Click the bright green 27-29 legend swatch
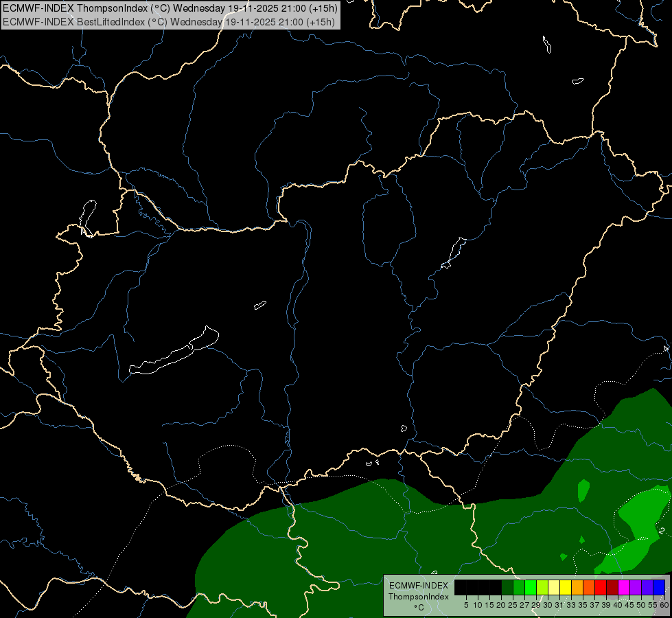This screenshot has width=672, height=618. [x=531, y=588]
